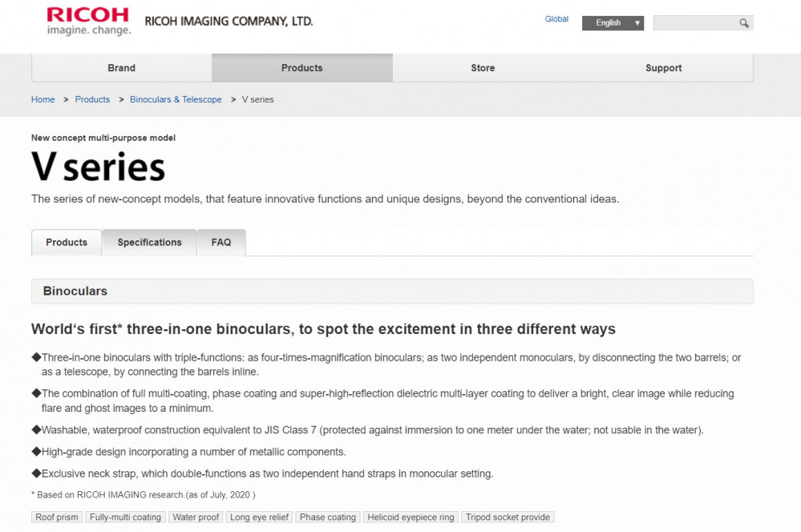Click the Roof prism feature tag
801x532 pixels.
57,518
